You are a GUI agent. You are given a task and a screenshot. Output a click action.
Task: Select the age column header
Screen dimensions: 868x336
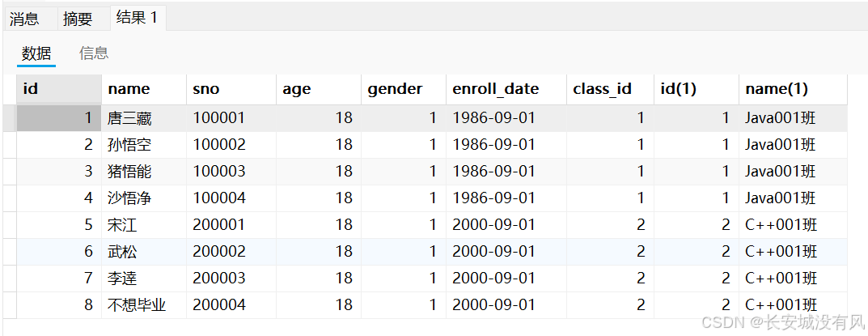click(x=297, y=89)
